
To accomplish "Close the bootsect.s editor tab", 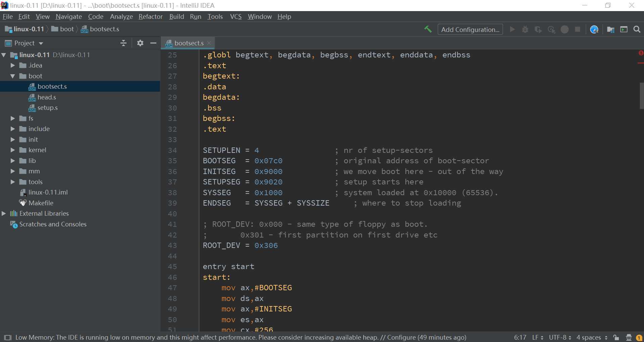I will (x=209, y=43).
